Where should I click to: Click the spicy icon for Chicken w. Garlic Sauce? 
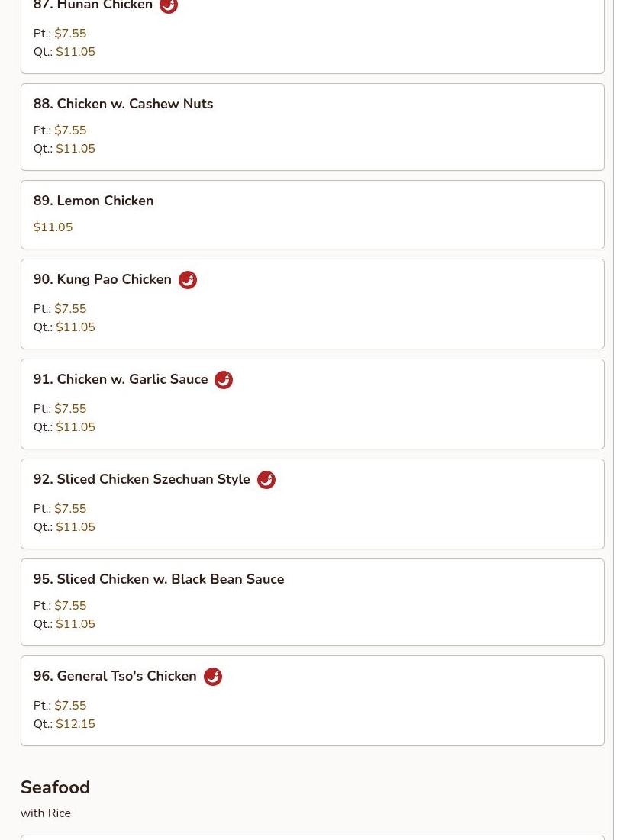pyautogui.click(x=224, y=380)
